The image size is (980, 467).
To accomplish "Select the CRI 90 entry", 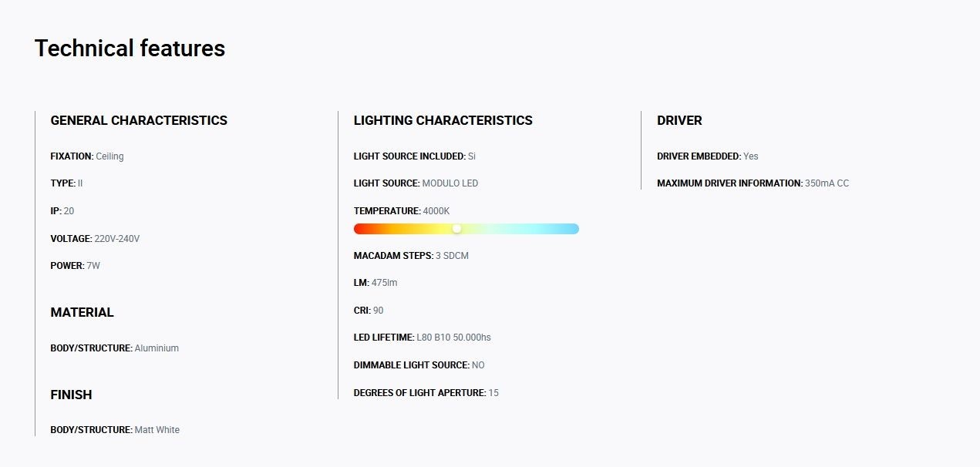I will tap(369, 311).
